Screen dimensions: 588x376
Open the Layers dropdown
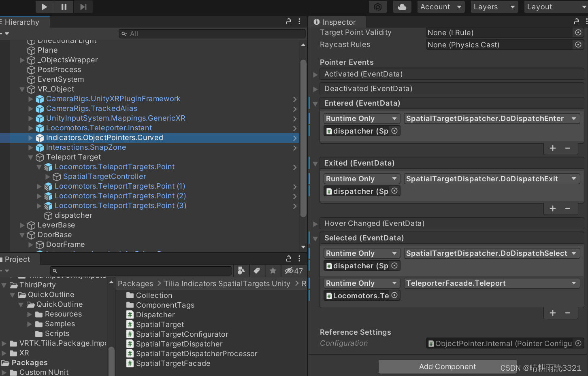494,7
